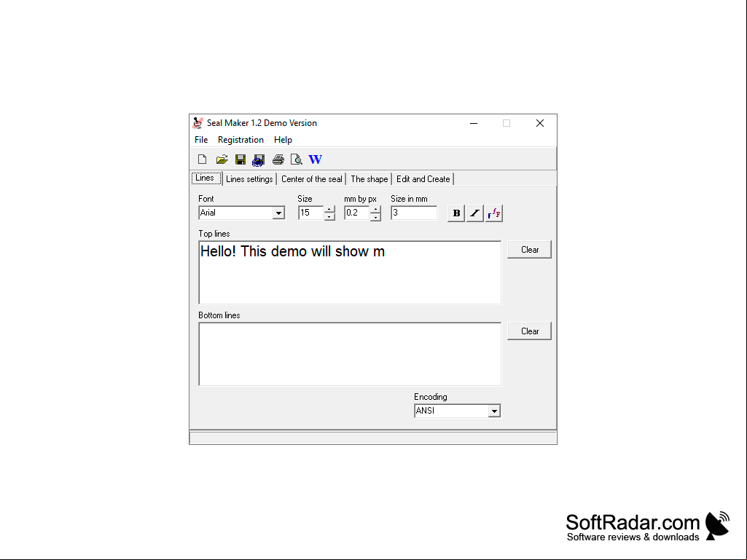
Task: Select the Lines tab
Action: coord(206,178)
